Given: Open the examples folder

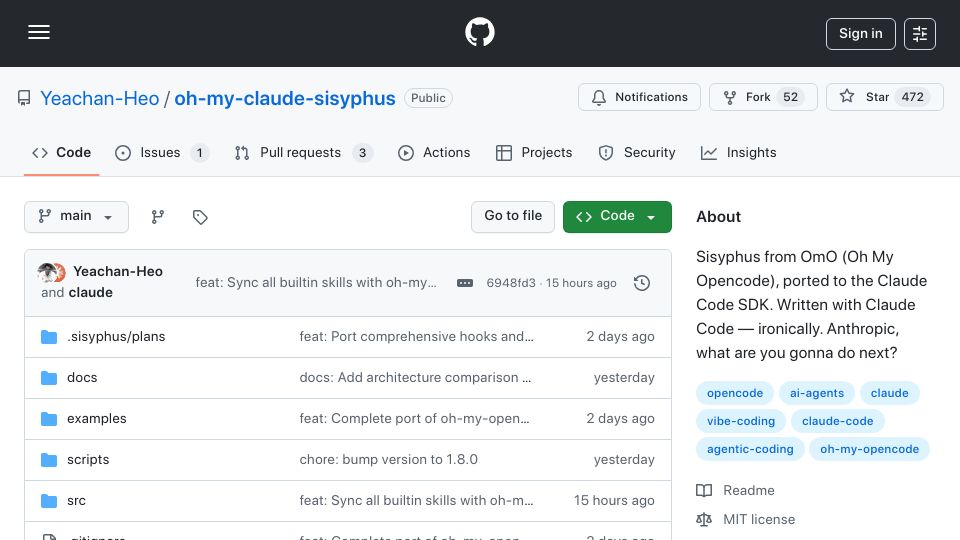Looking at the screenshot, I should pos(97,419).
